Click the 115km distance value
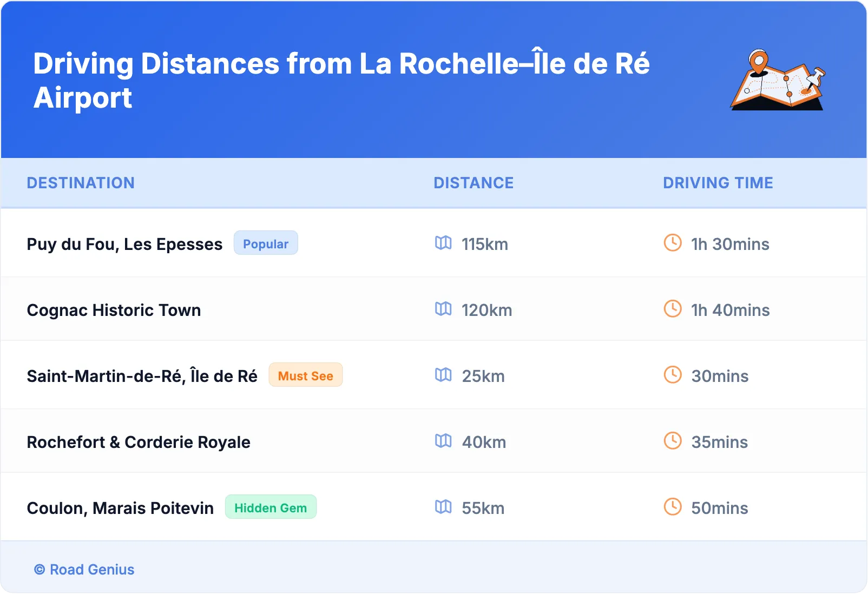 tap(485, 245)
